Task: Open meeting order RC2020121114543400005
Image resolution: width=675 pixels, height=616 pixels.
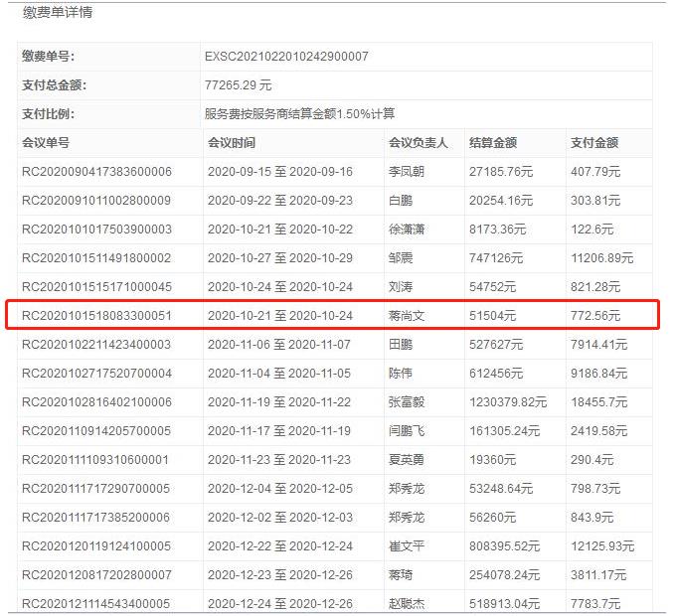Action: [96, 604]
